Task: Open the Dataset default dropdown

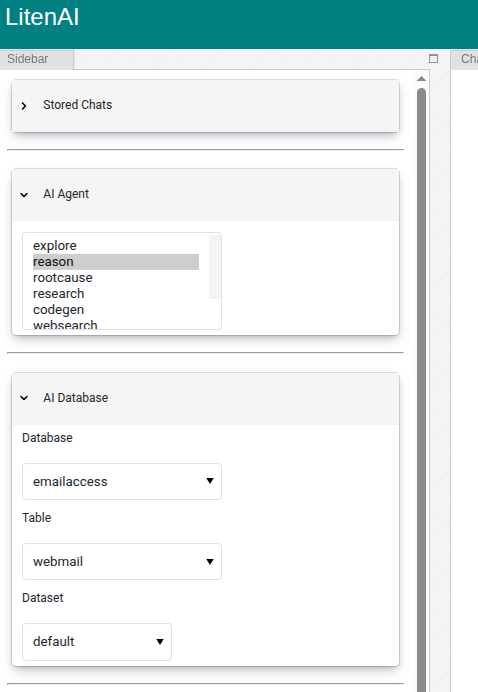Action: 97,642
